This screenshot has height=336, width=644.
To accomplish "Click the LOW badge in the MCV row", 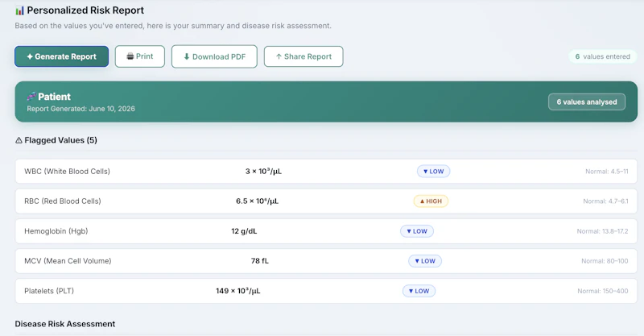I will (x=425, y=261).
